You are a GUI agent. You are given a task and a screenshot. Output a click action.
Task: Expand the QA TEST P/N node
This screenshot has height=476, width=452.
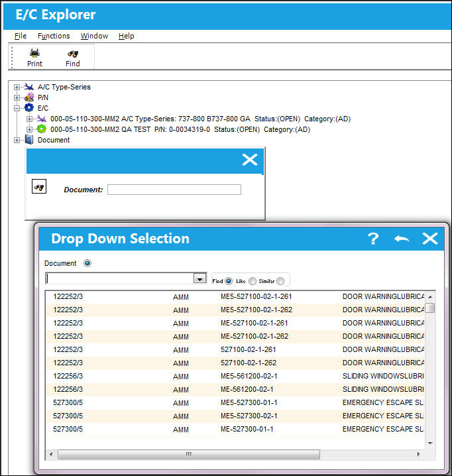(x=29, y=130)
